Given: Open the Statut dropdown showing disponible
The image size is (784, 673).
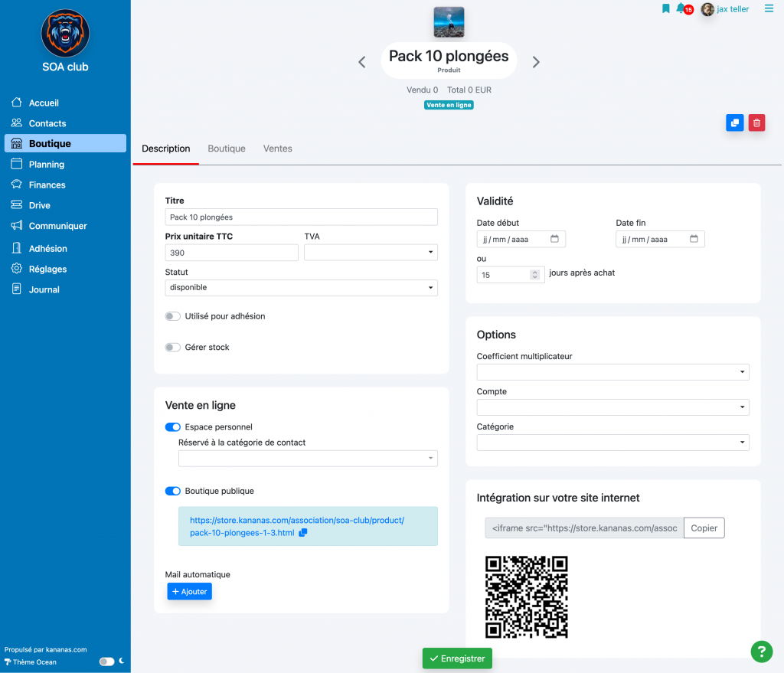Looking at the screenshot, I should click(x=301, y=288).
